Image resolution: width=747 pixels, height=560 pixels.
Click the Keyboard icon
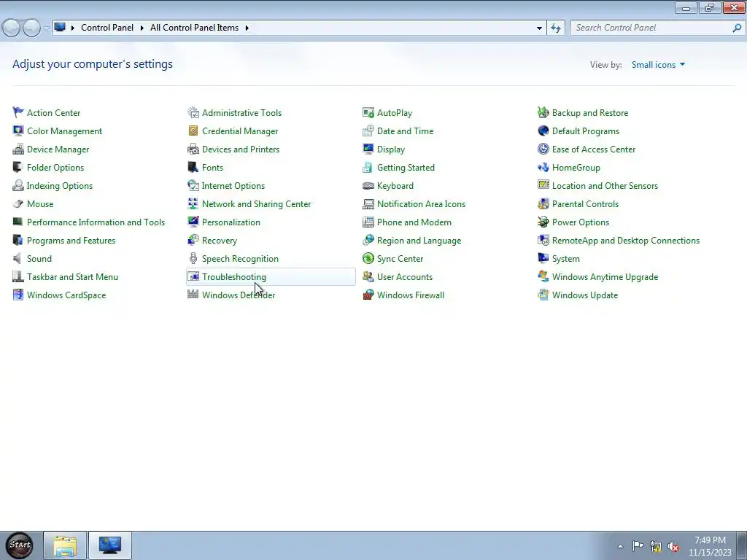[x=368, y=185]
